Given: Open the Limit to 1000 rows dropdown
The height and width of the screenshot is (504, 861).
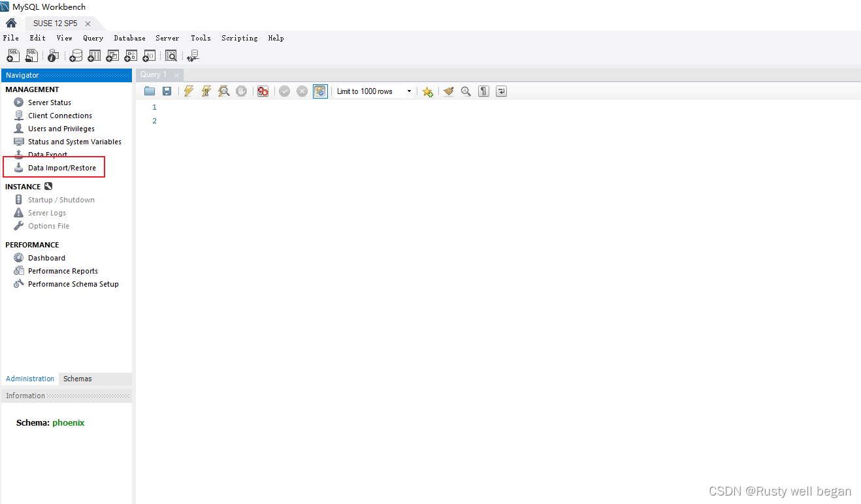Looking at the screenshot, I should (374, 91).
